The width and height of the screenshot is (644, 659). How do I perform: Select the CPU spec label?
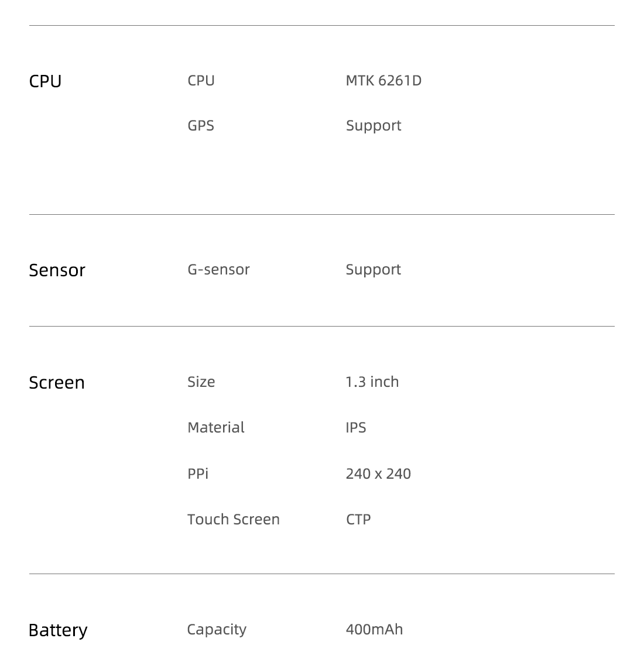201,80
